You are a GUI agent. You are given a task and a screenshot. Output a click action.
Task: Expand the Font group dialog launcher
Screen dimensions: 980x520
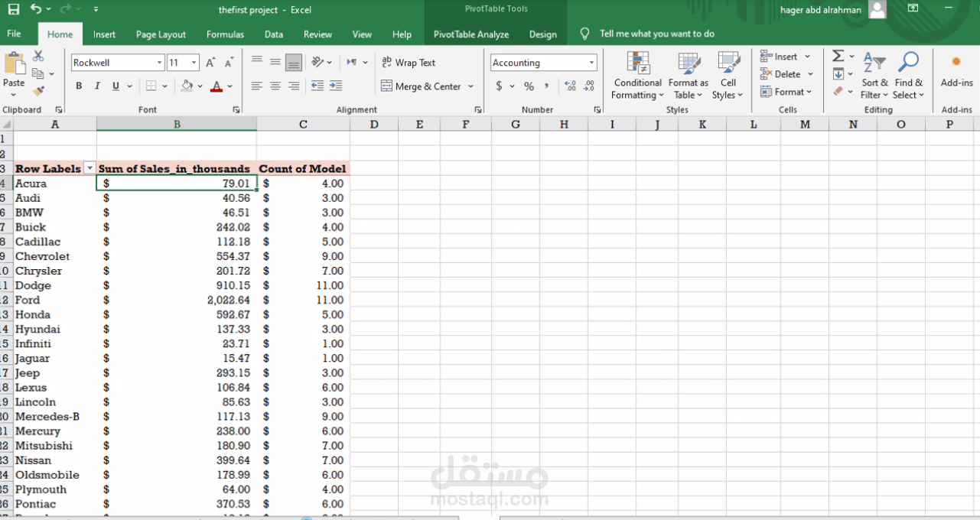236,110
